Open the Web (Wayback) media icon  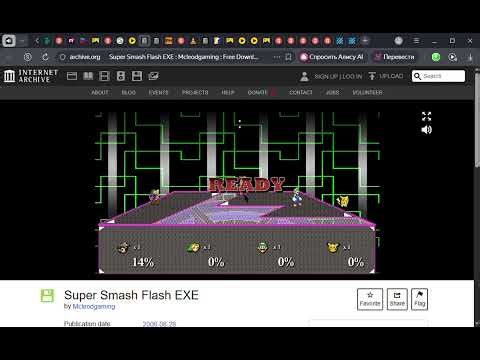(72, 76)
